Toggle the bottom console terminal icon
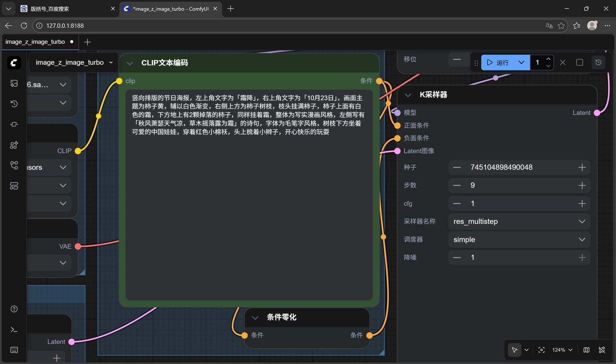Screen dimensions: 616x364 click(x=14, y=330)
